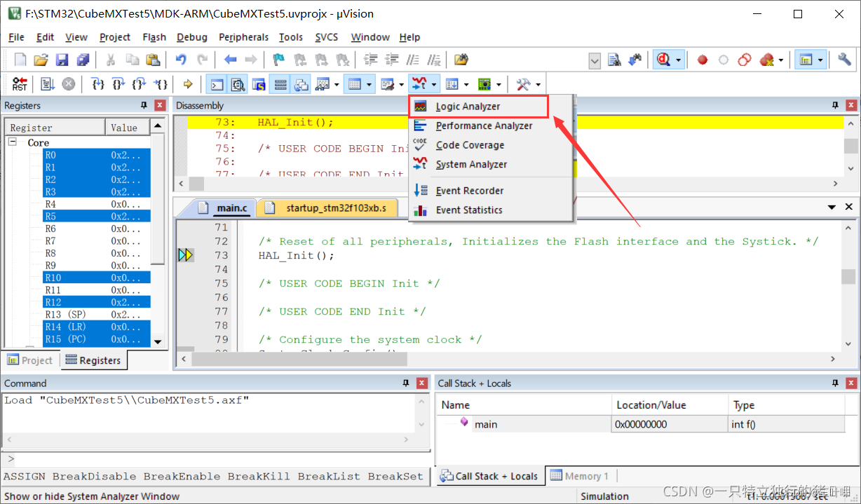Switch to startup_stm32f103xb.s tab
This screenshot has height=504, width=861.
(327, 208)
